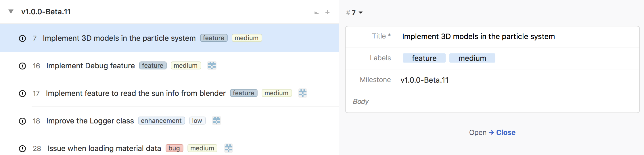This screenshot has height=155, width=644.
Task: Select the feature label in details panel
Action: [424, 58]
